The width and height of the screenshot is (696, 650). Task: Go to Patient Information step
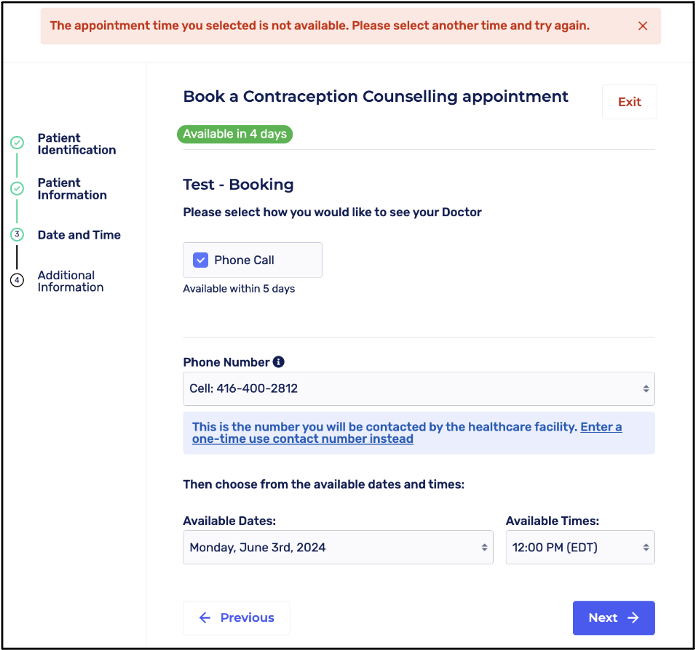72,189
